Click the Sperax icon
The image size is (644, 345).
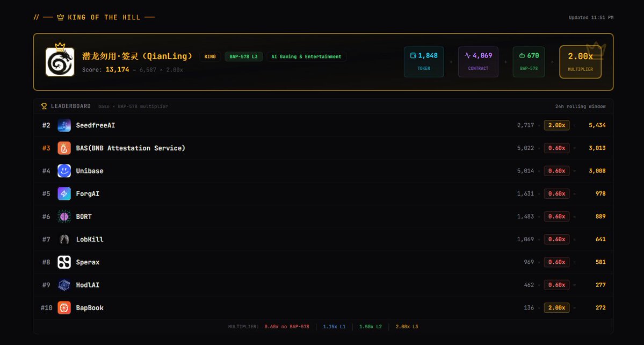tap(64, 262)
